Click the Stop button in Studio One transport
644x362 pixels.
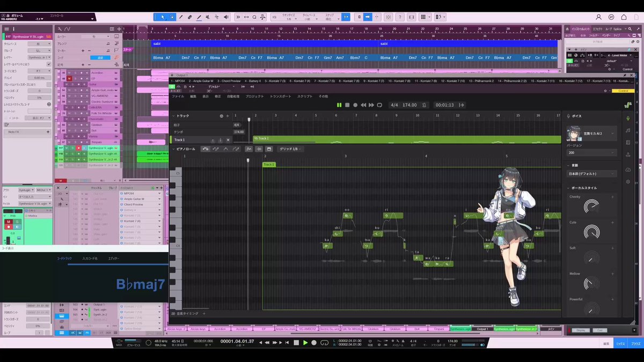(x=296, y=342)
